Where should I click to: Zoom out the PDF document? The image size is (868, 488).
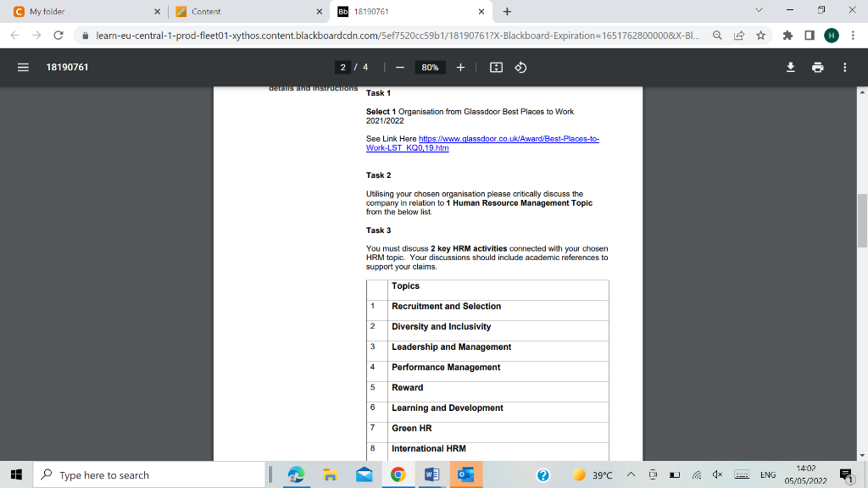coord(400,67)
